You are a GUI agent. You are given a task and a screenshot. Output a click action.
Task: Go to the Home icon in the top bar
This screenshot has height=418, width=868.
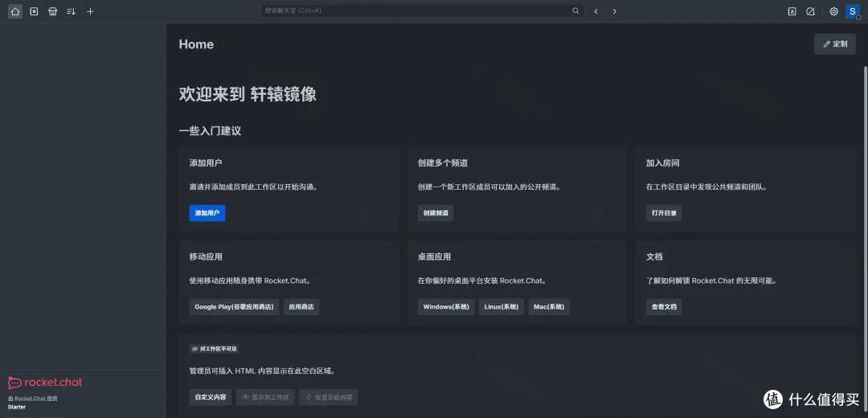point(15,11)
